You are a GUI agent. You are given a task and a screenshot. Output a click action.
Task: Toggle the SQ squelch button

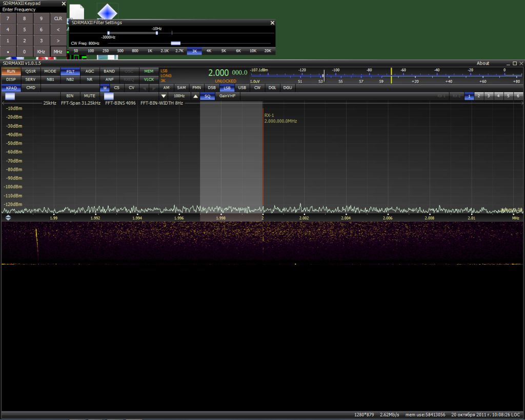[x=208, y=96]
